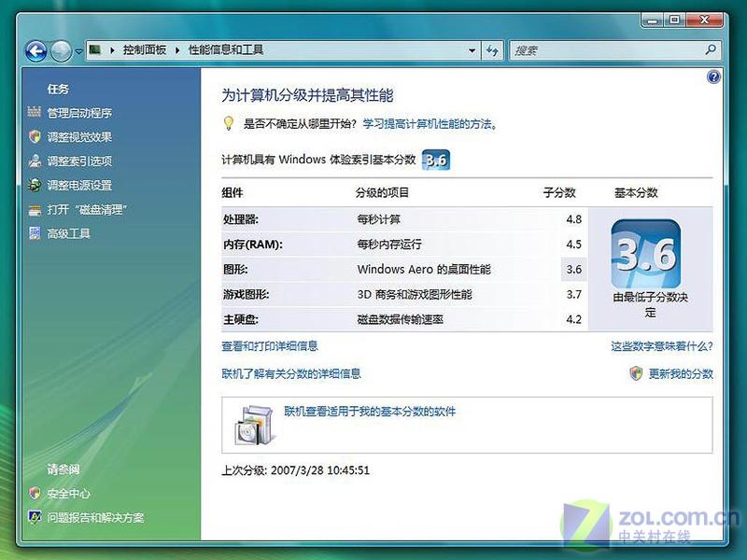The image size is (747, 560).
Task: Open the 这些数字意味着什么? link
Action: [662, 346]
